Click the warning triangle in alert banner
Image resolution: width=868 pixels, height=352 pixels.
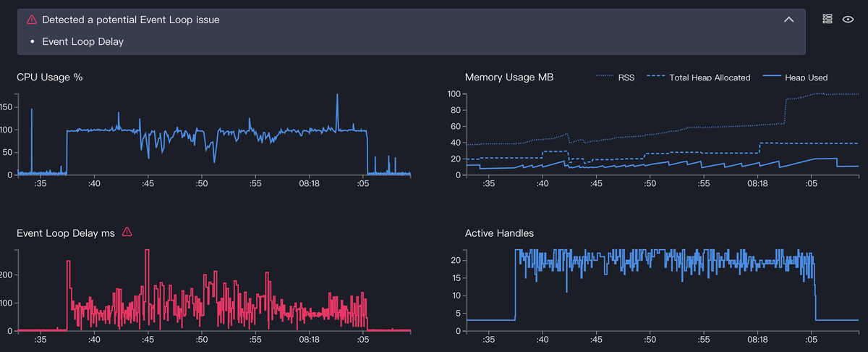(32, 20)
